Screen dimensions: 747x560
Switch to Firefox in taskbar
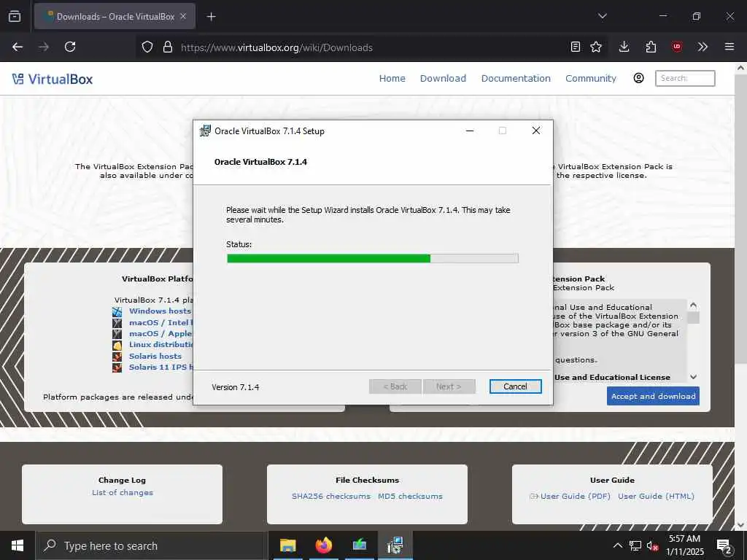click(x=323, y=545)
